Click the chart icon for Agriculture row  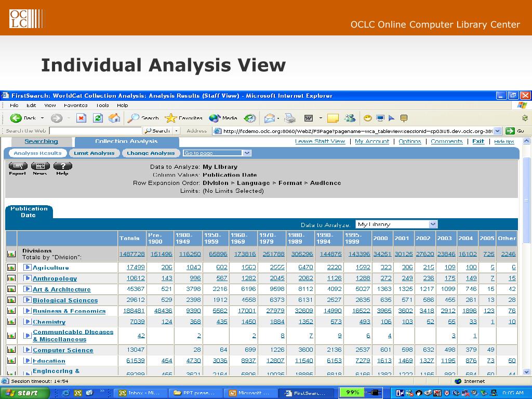coord(11,268)
